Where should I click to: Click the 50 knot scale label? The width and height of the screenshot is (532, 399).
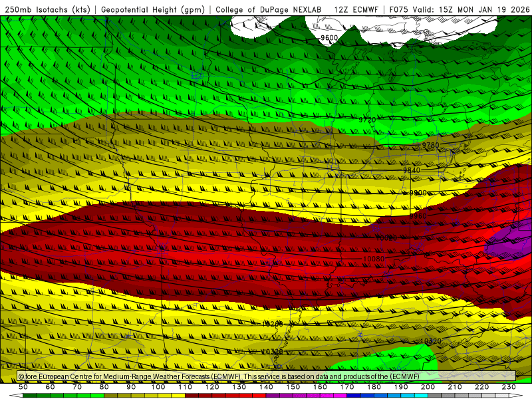coord(23,387)
